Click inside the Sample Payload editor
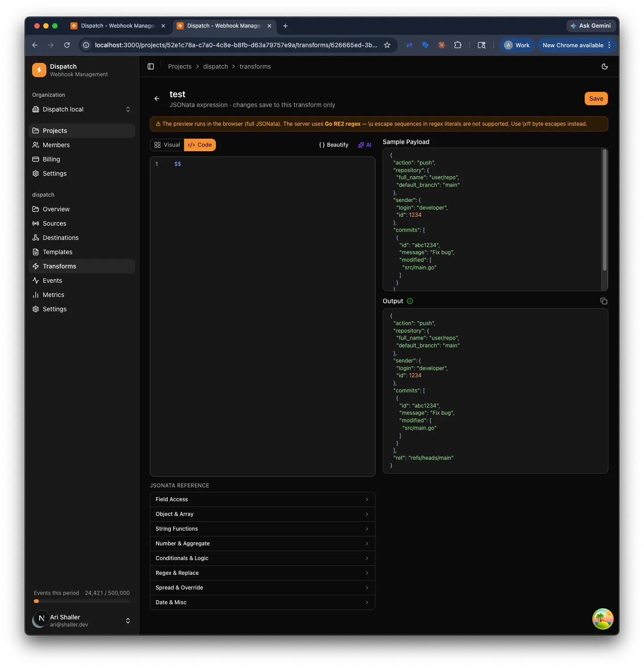 click(x=492, y=219)
